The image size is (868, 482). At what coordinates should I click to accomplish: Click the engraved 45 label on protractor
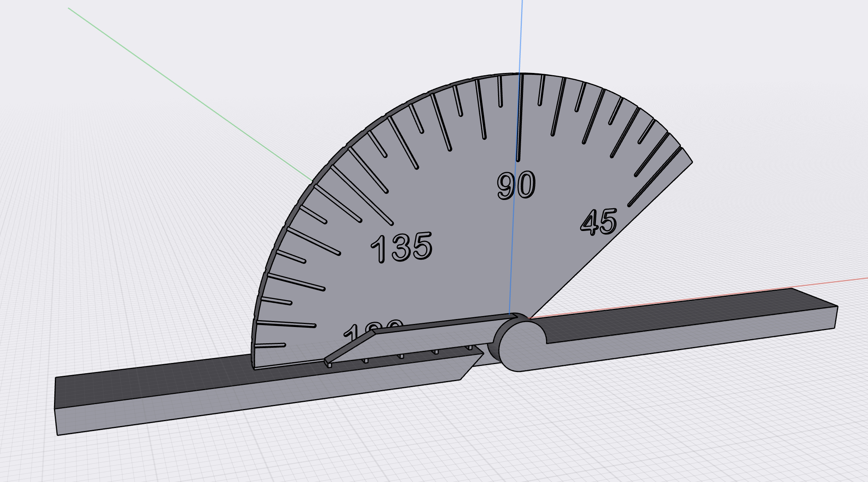coord(599,222)
